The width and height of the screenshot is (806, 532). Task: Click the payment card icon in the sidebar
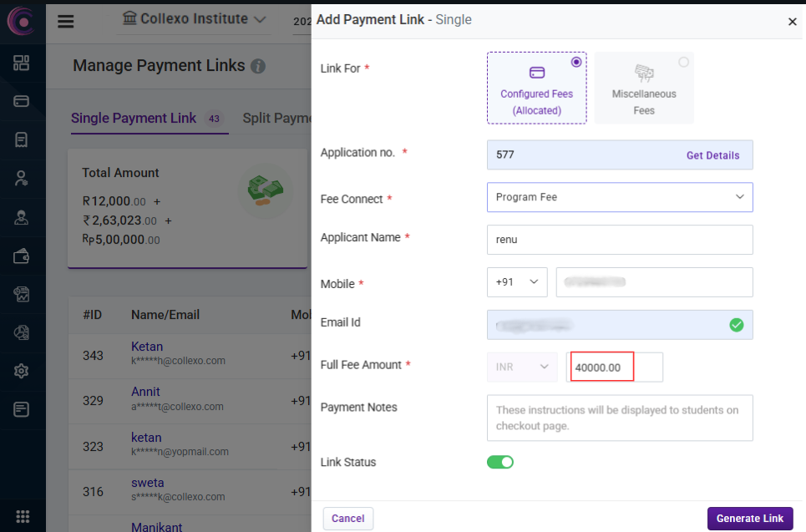point(22,101)
